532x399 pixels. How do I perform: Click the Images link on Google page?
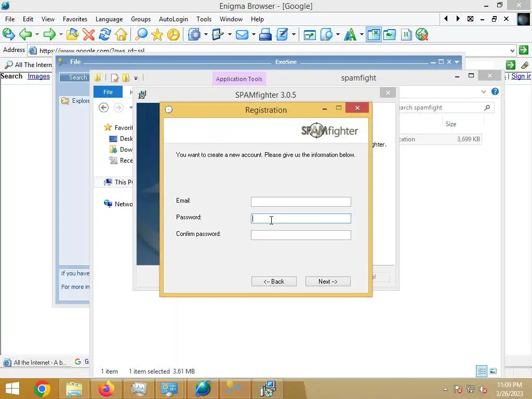click(38, 76)
